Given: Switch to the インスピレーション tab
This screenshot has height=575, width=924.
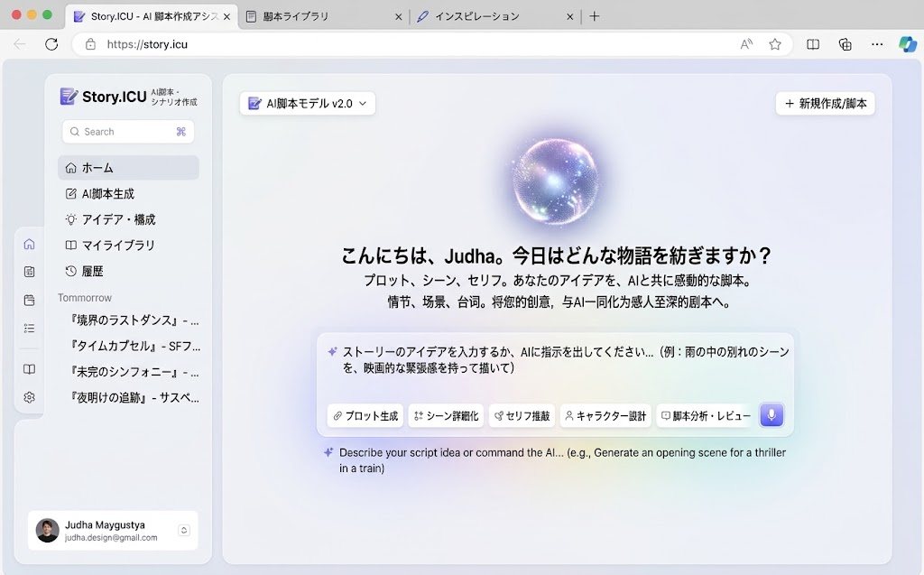Looking at the screenshot, I should [x=495, y=16].
